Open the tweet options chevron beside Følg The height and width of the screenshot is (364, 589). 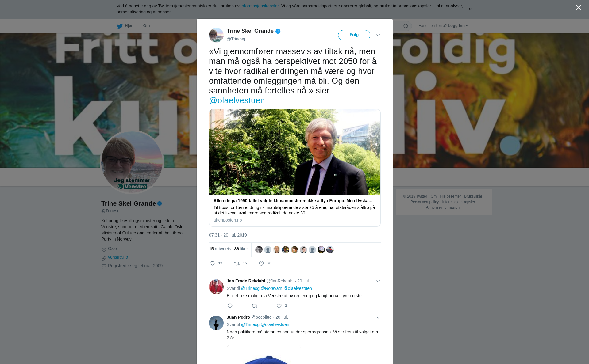(378, 35)
